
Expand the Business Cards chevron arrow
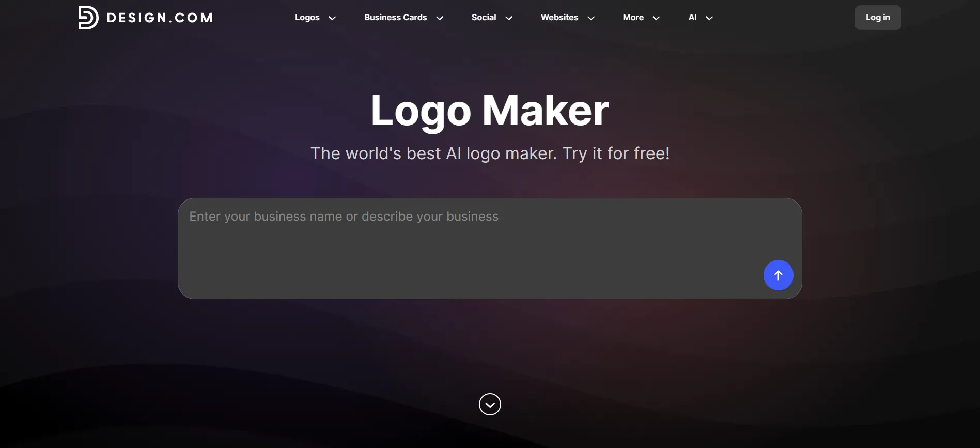[440, 18]
